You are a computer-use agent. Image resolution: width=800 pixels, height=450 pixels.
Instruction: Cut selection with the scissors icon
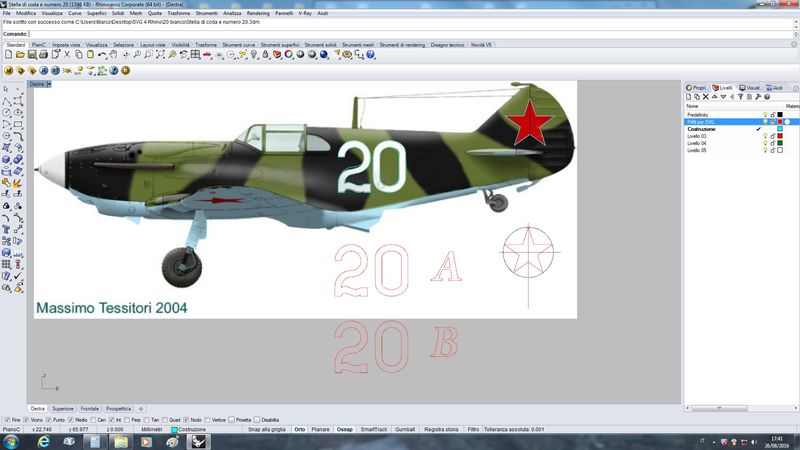(67, 55)
